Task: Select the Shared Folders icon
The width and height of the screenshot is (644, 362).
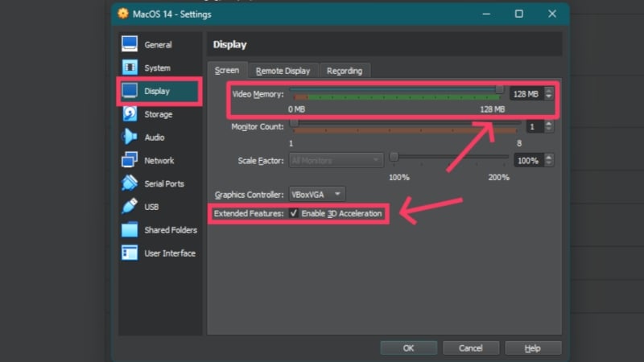Action: coord(130,229)
